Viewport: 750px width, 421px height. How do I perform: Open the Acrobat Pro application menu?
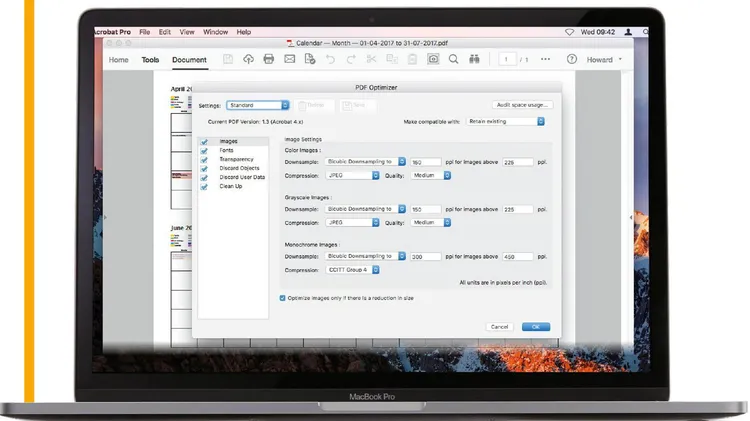point(112,32)
